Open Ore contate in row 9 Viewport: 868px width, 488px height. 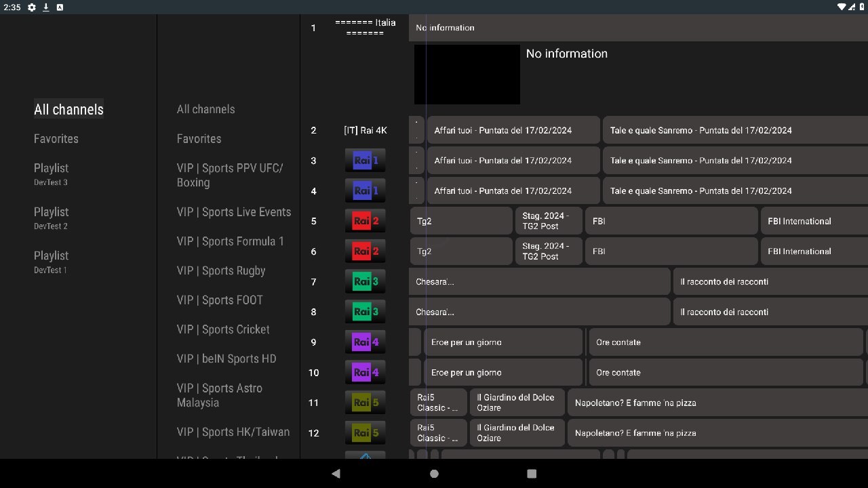726,342
